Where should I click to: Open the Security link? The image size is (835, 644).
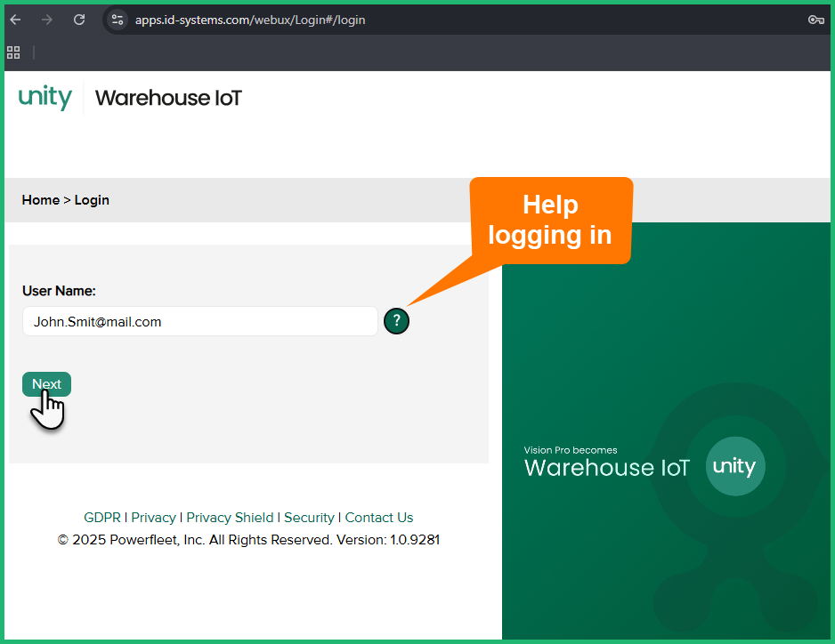tap(309, 517)
